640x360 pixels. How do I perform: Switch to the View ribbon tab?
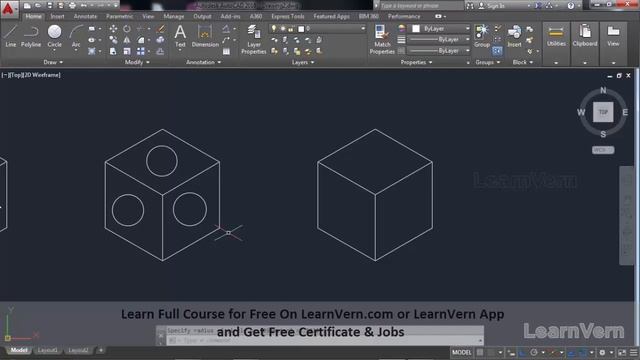tap(148, 16)
